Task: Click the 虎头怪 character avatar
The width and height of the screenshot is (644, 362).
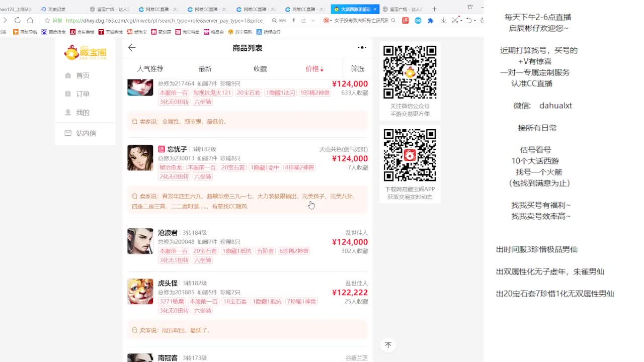Action: click(x=140, y=292)
